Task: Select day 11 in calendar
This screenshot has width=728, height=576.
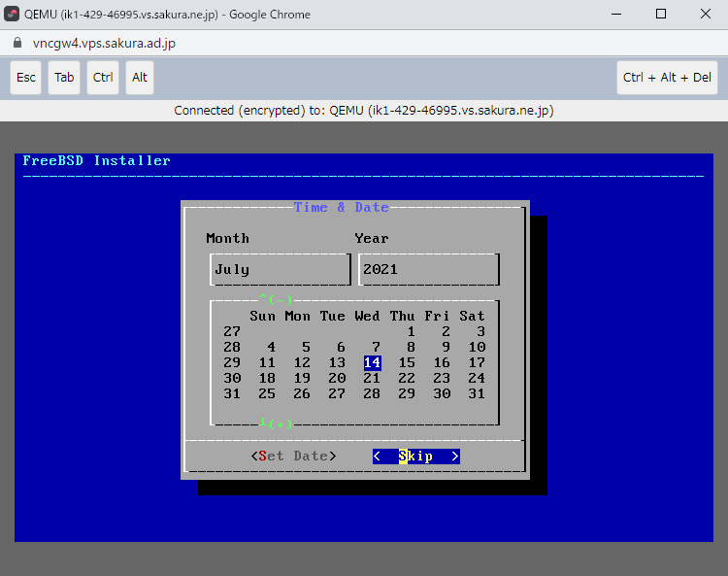Action: (267, 362)
